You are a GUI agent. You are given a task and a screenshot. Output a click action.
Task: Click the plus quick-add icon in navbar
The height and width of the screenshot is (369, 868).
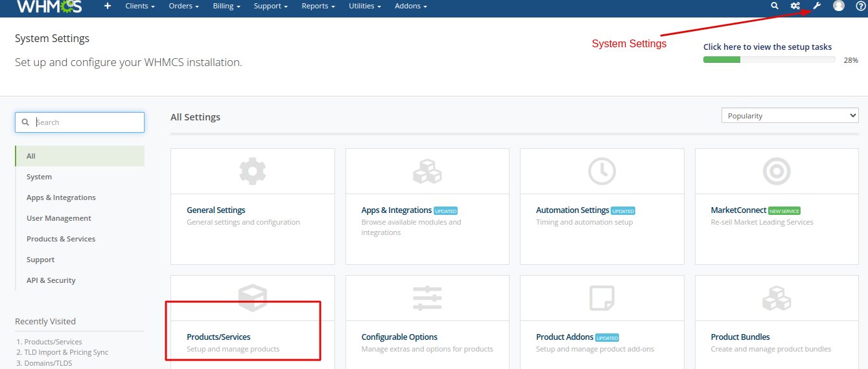[x=108, y=6]
